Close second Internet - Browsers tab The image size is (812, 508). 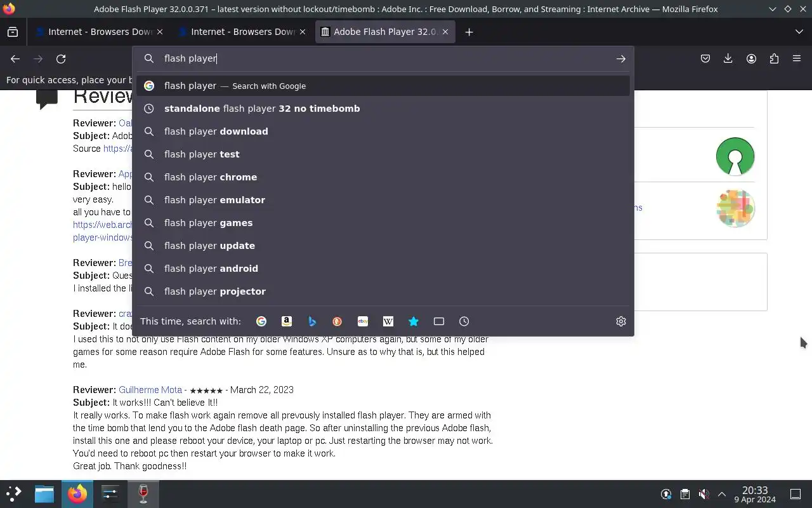pyautogui.click(x=302, y=32)
